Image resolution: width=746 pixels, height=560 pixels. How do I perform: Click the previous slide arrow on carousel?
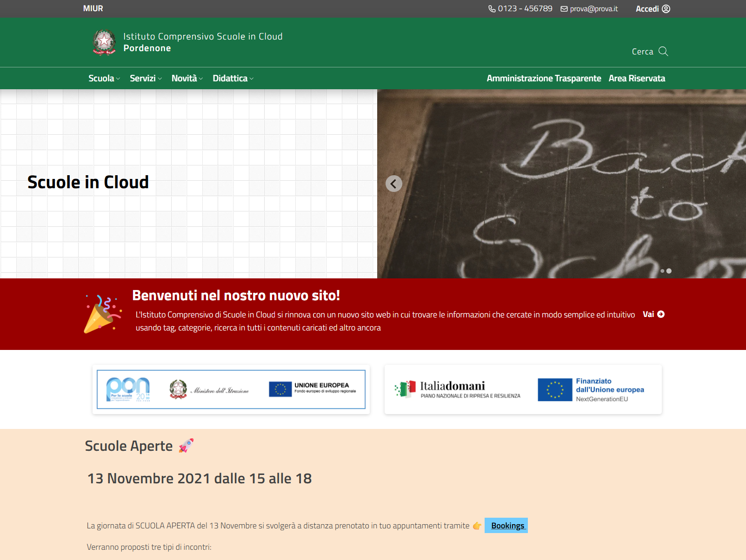[393, 184]
